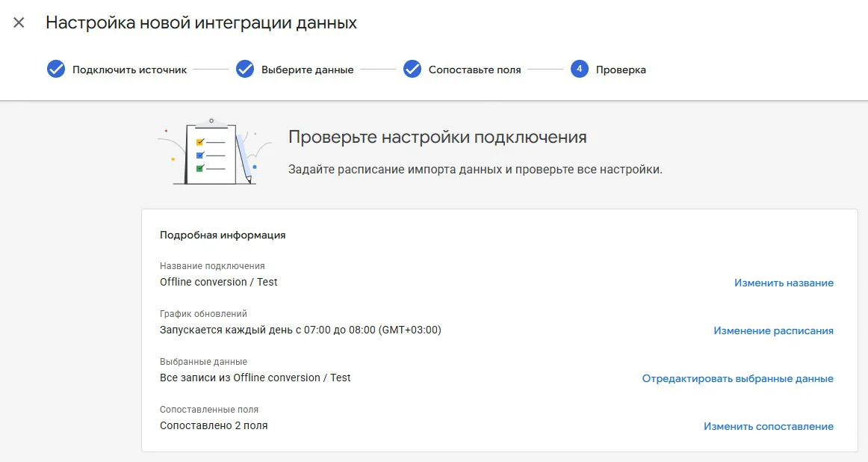Click the checkmark icon for Сопоставьте поля
The height and width of the screenshot is (462, 868).
pos(412,70)
